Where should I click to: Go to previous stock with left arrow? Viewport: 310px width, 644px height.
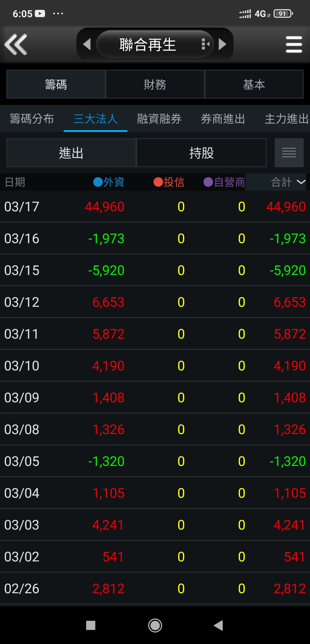[87, 44]
